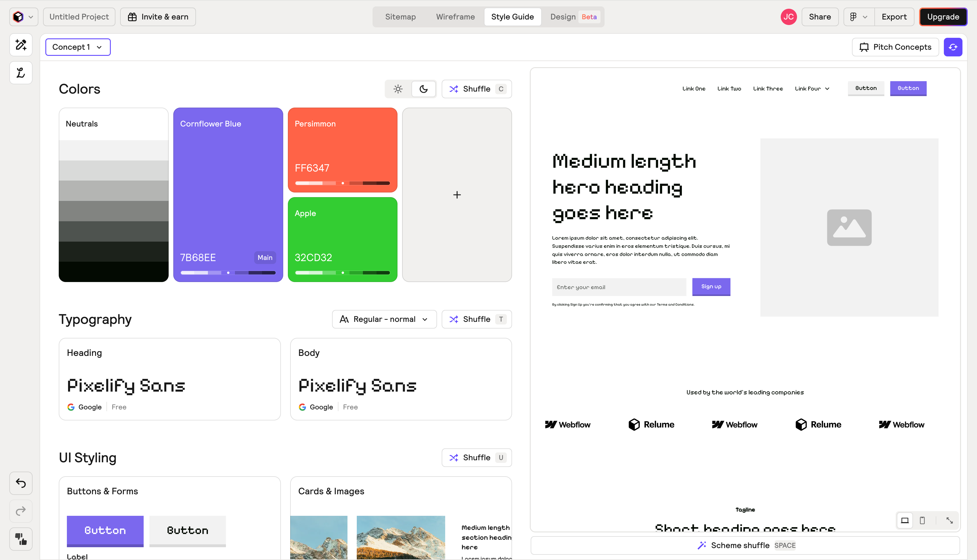Click the Scheme shuffle magic wand icon
The height and width of the screenshot is (560, 977).
(702, 545)
